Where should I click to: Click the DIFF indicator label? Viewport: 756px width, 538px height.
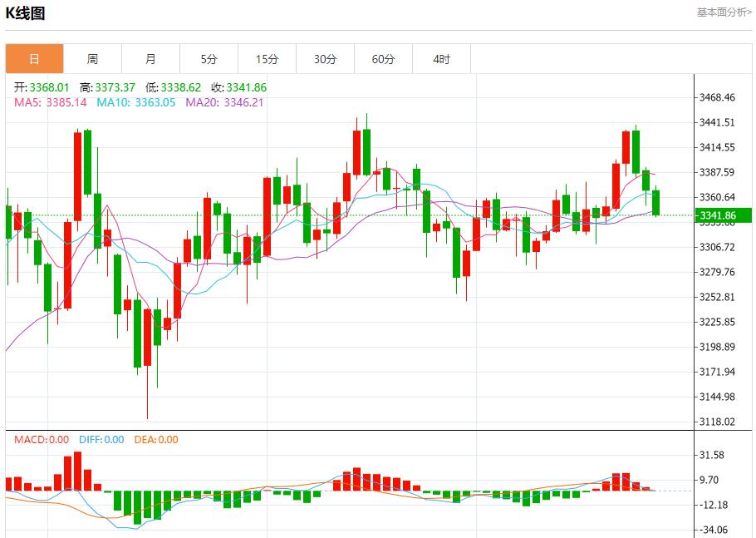click(x=98, y=441)
